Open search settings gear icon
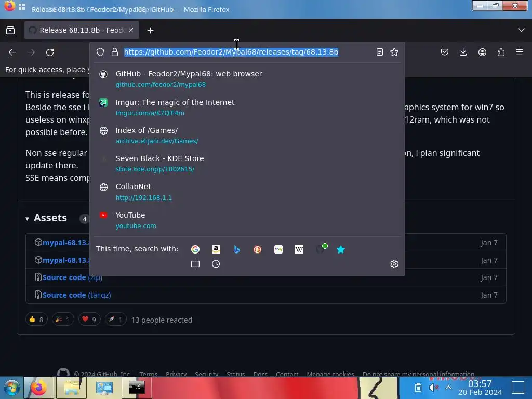 [x=394, y=264]
